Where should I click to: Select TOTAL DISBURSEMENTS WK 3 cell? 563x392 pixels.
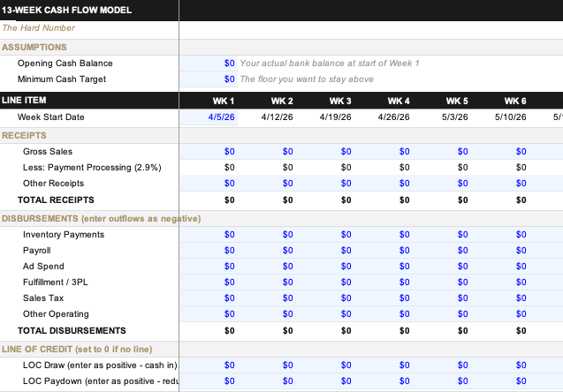pos(325,331)
